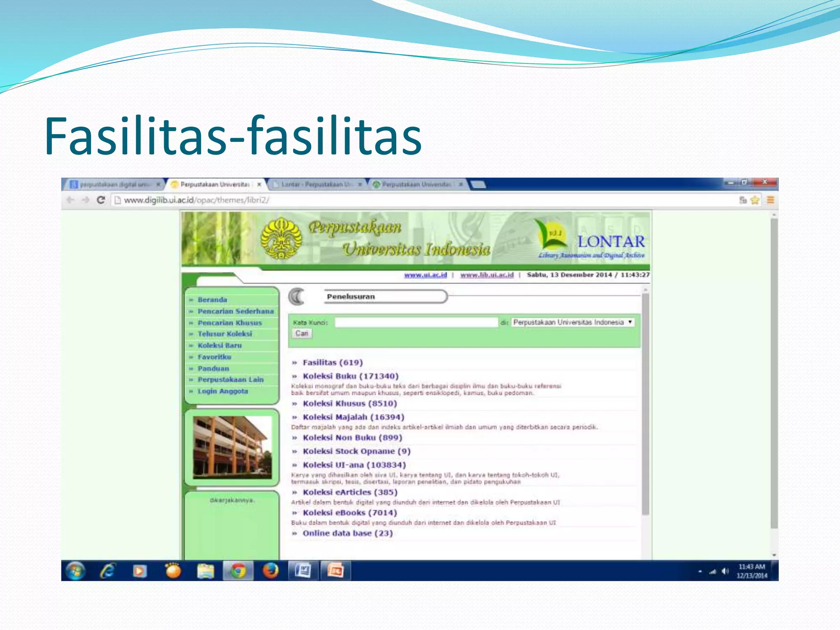The width and height of the screenshot is (840, 630).
Task: Click the volume speaker icon in system tray
Action: click(x=725, y=571)
